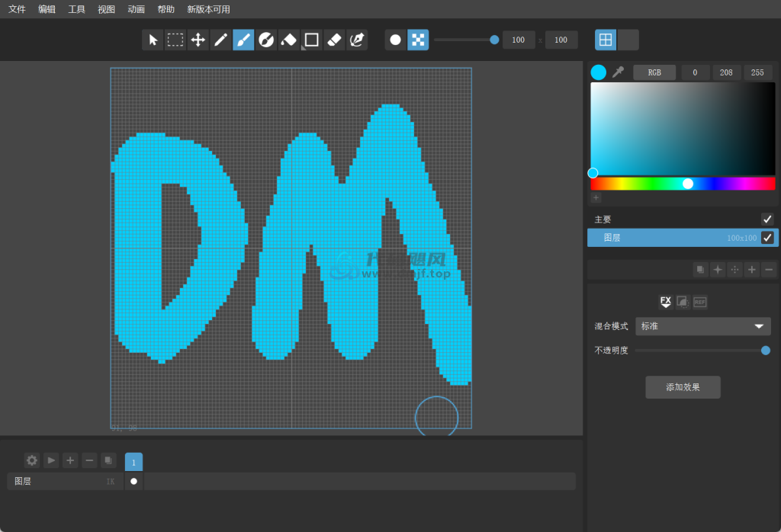
Task: Select frame 1 tab in timeline
Action: [133, 462]
